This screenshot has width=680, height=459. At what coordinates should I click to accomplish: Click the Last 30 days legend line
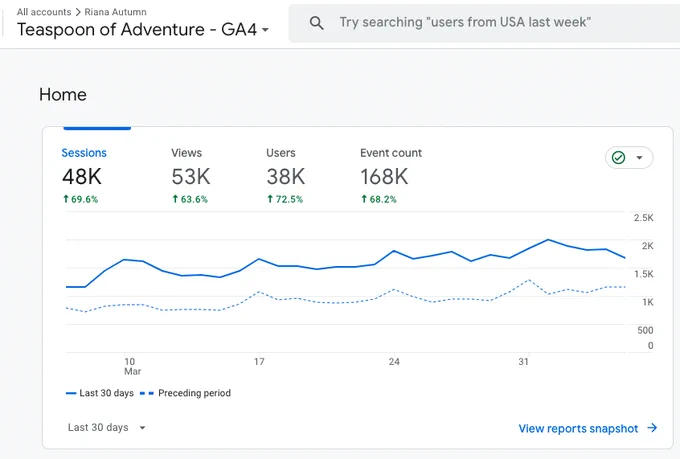tap(100, 393)
